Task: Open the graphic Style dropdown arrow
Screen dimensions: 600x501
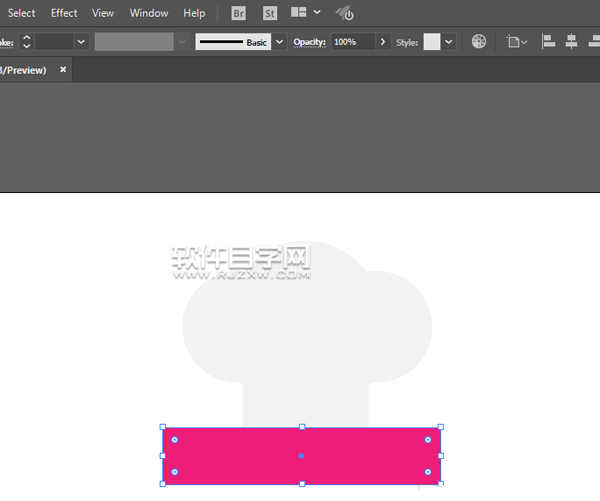Action: pos(449,42)
